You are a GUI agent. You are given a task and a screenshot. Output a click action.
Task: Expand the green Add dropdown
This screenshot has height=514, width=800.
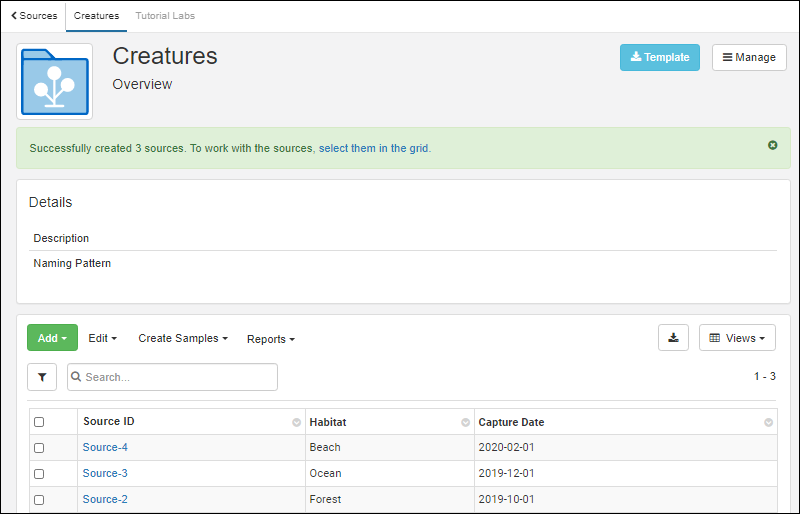(x=52, y=338)
